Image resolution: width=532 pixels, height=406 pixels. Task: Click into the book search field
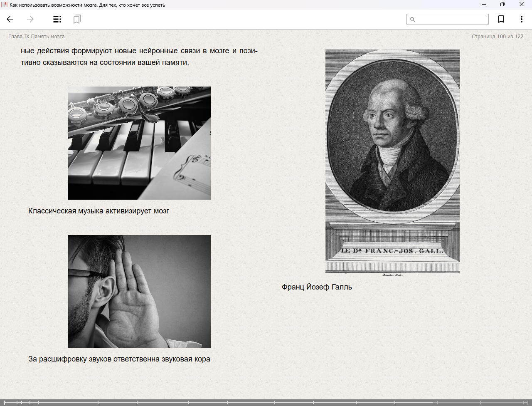(448, 19)
